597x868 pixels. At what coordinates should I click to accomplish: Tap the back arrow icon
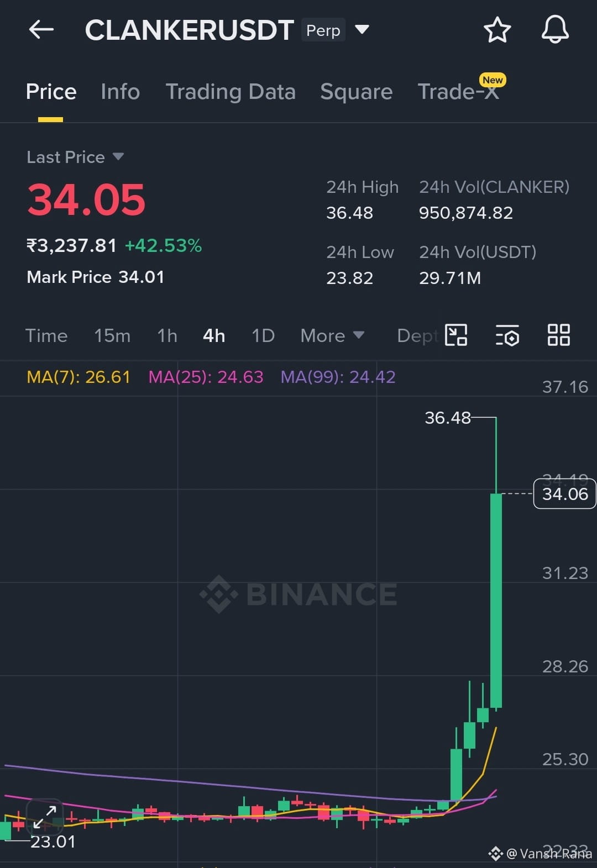(41, 30)
